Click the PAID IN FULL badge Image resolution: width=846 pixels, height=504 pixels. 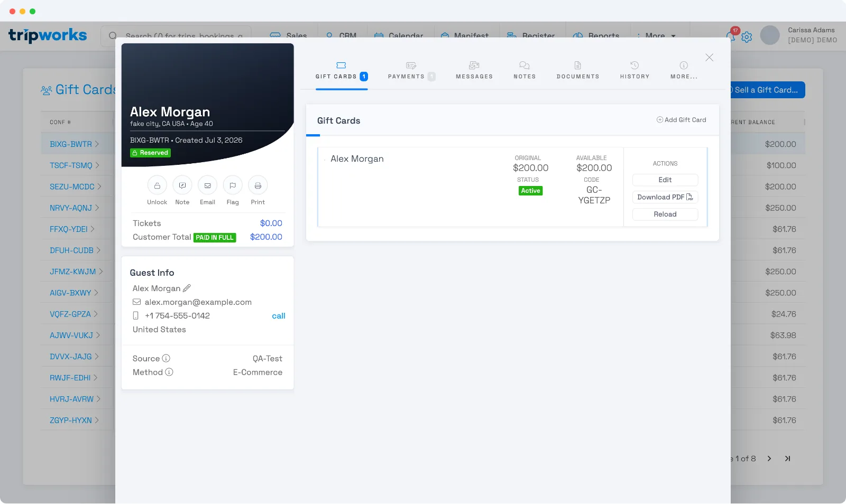pos(215,238)
